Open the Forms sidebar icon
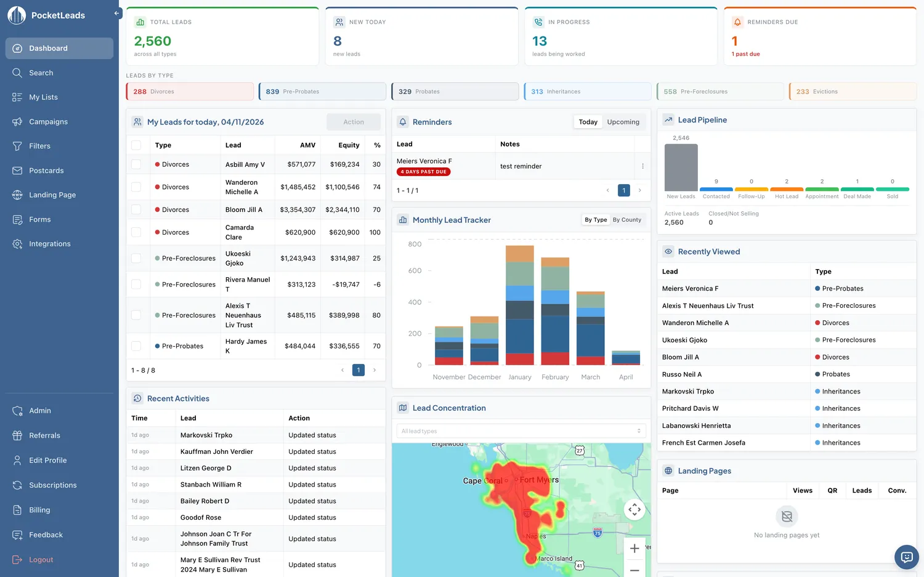The height and width of the screenshot is (577, 924). (x=17, y=219)
